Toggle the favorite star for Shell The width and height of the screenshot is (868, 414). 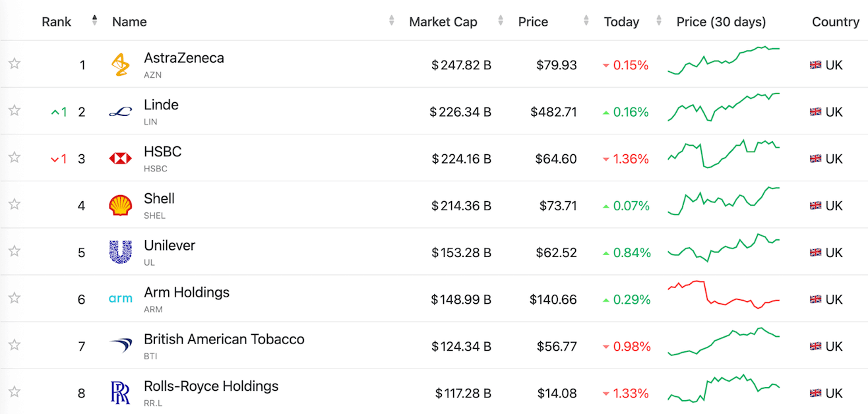(x=15, y=204)
